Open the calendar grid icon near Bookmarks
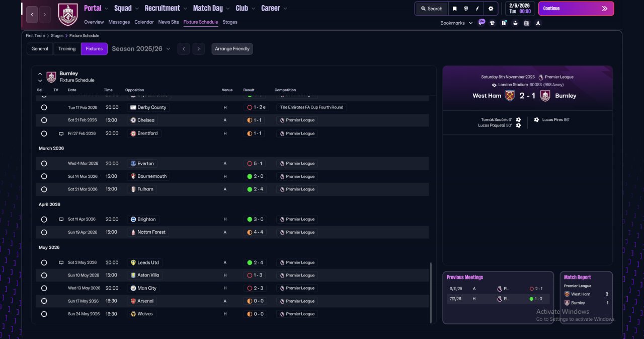 pos(527,23)
